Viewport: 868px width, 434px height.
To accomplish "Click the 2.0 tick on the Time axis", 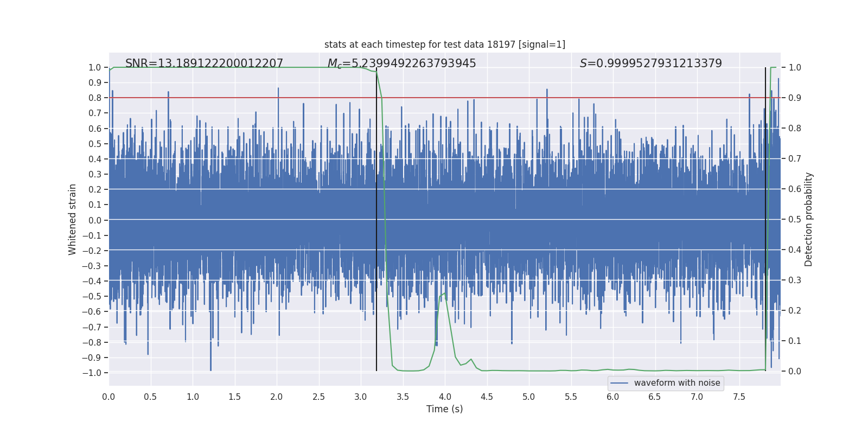I will tap(277, 397).
